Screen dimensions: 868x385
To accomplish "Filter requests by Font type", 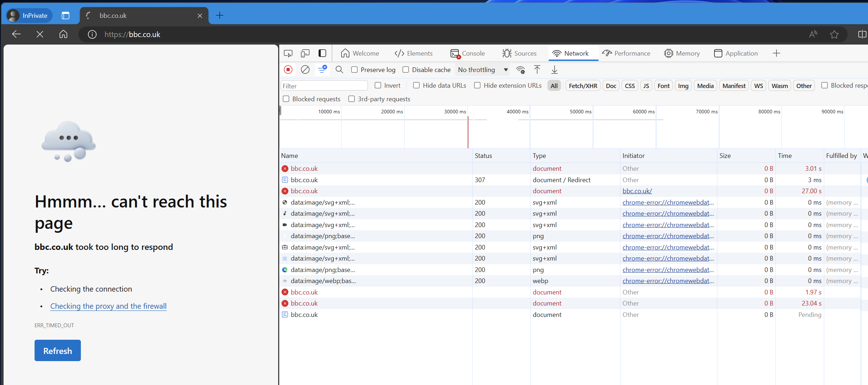I will (664, 86).
